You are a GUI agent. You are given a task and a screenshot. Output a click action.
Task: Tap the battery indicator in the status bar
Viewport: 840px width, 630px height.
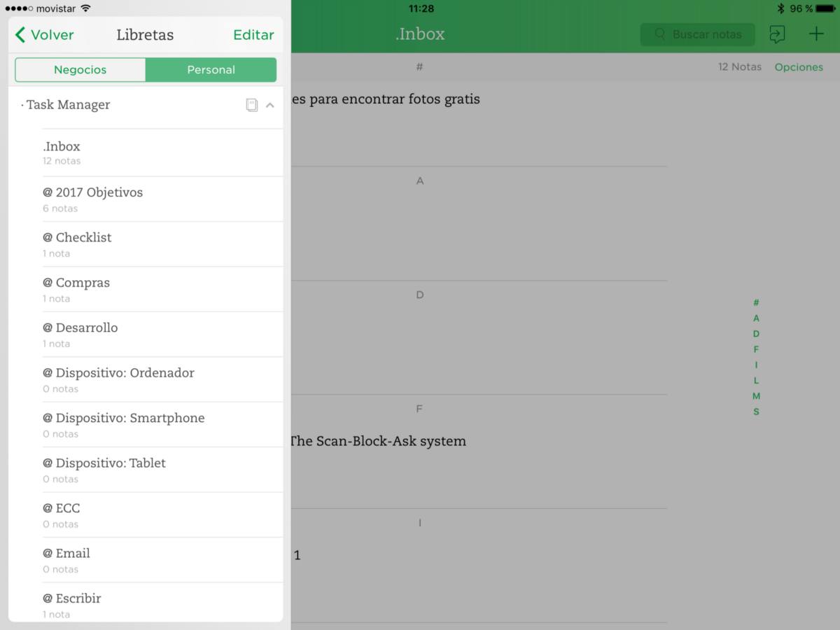(826, 8)
